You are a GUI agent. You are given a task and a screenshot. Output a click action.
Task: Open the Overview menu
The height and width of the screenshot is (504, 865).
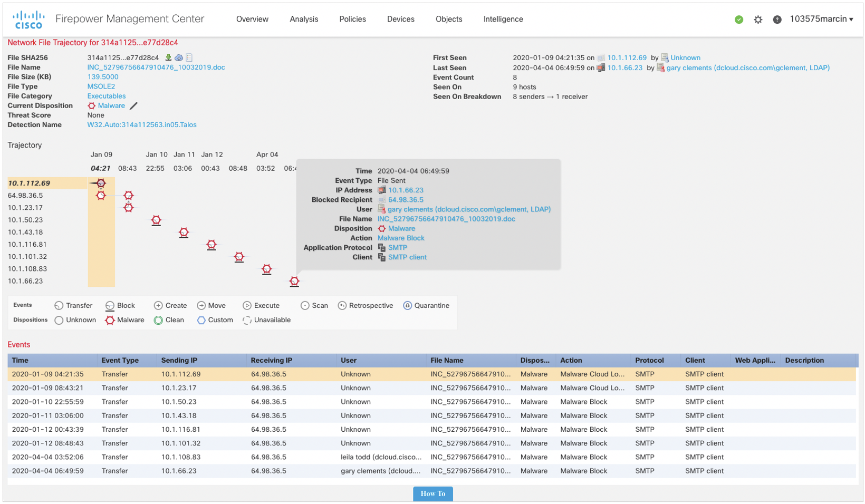coord(252,19)
